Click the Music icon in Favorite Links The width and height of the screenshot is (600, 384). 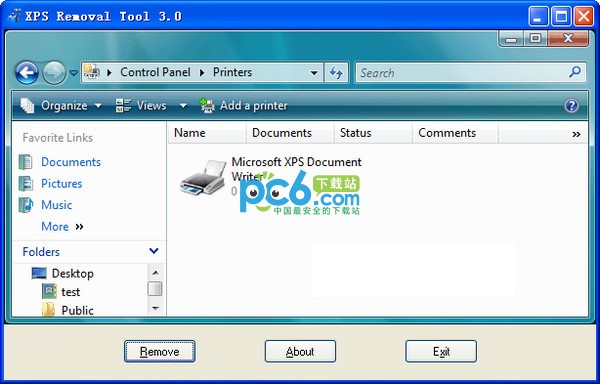pyautogui.click(x=26, y=205)
